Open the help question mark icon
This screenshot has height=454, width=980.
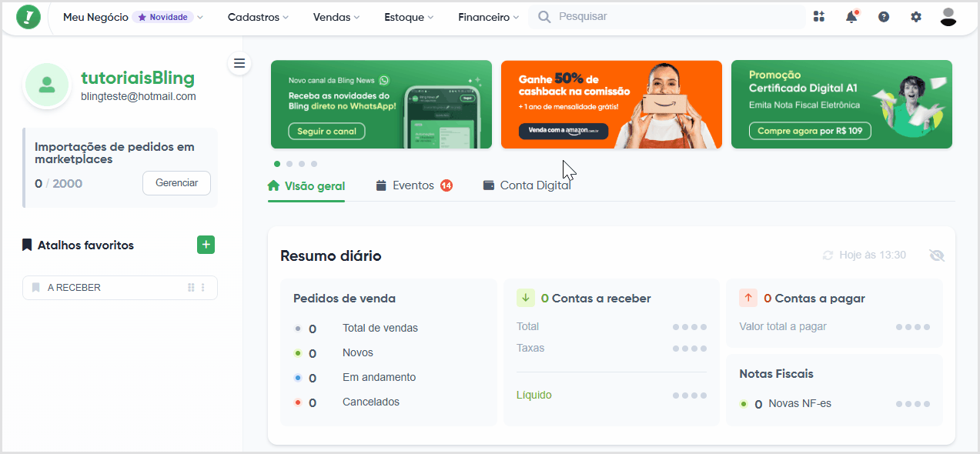tap(884, 17)
